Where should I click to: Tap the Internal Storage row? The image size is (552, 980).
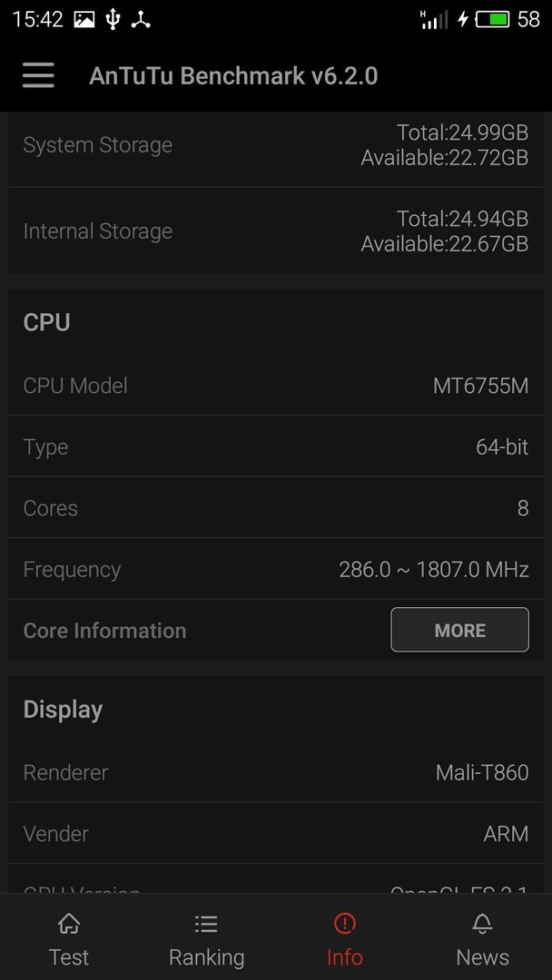276,230
